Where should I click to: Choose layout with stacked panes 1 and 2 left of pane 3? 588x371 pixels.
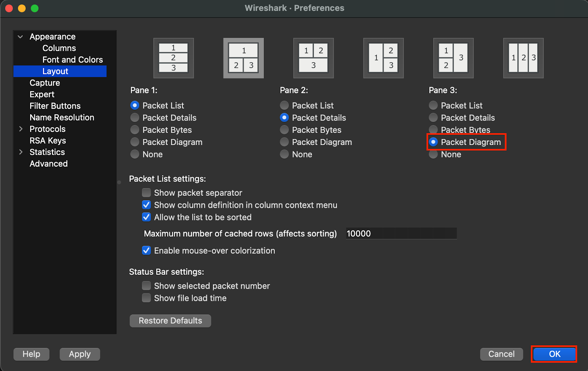pos(453,58)
